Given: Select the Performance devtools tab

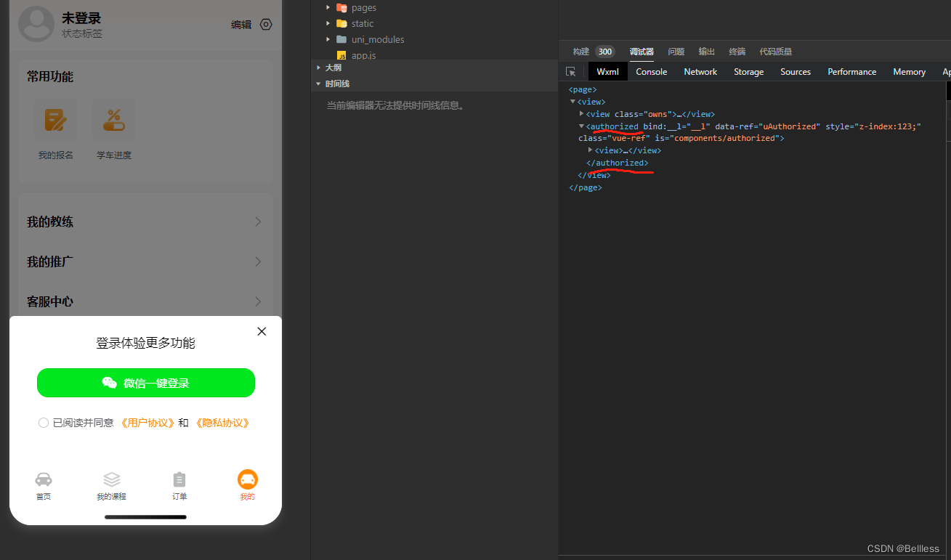Looking at the screenshot, I should 852,72.
